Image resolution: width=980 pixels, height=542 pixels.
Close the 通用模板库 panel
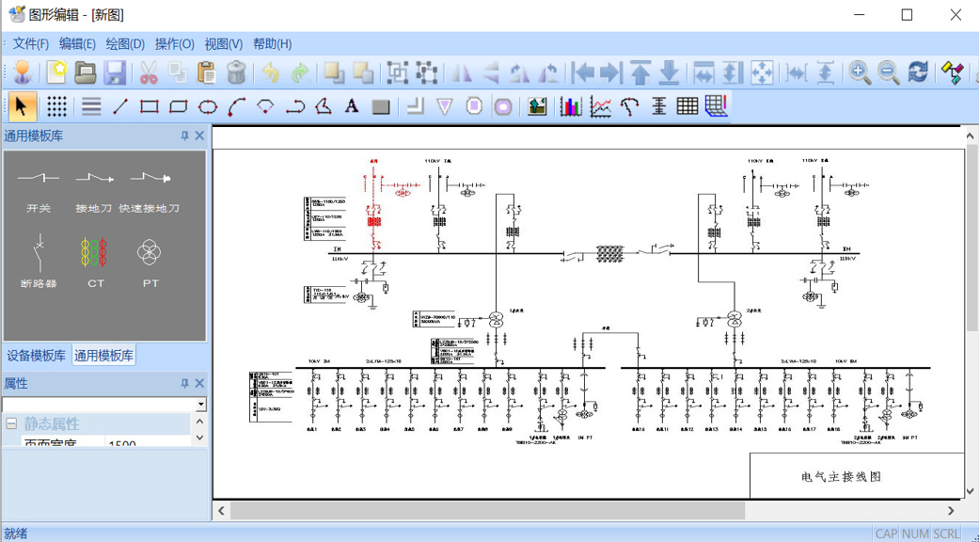pos(199,136)
